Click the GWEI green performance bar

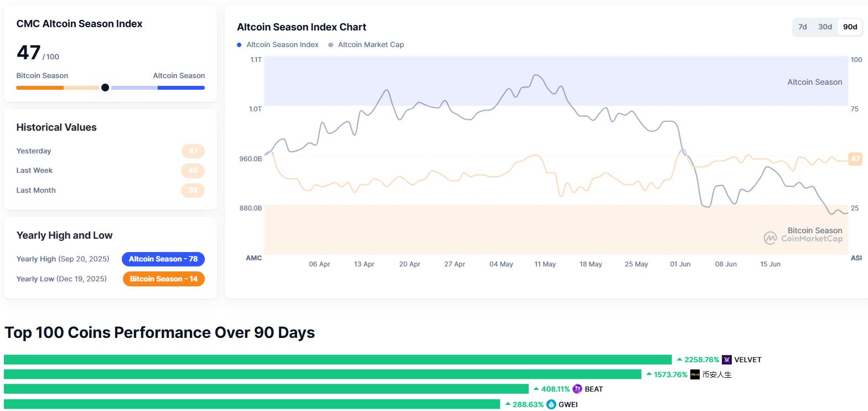(252, 404)
